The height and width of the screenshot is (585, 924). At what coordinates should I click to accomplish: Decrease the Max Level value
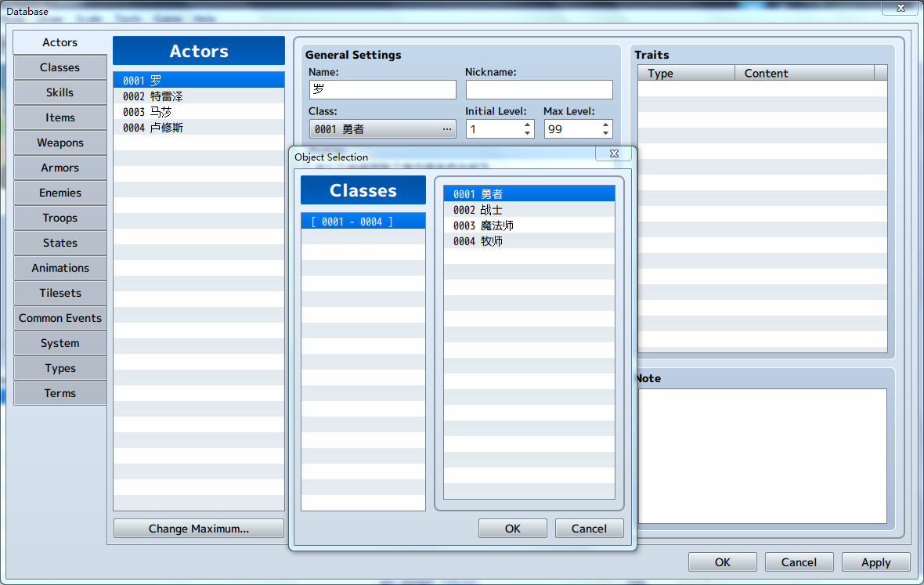(x=605, y=133)
